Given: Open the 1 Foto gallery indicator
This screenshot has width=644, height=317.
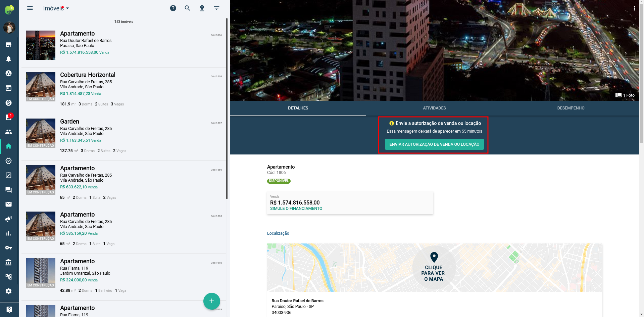Looking at the screenshot, I should click(625, 95).
